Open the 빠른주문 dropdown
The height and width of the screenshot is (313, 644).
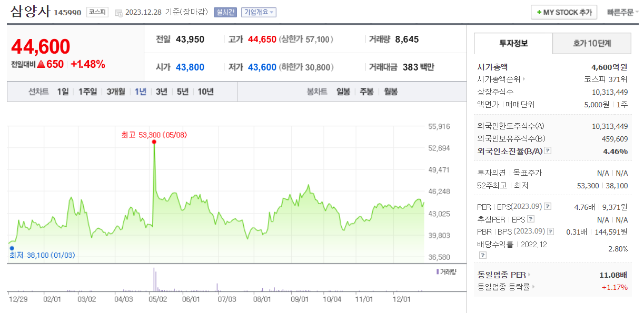[622, 12]
